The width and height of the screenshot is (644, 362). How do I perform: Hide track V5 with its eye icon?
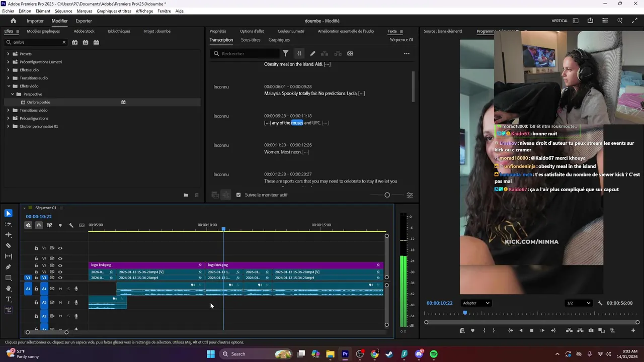pyautogui.click(x=60, y=248)
